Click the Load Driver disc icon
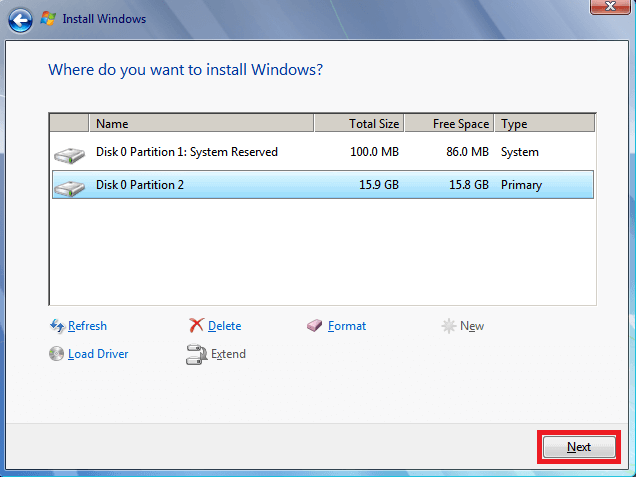636x477 pixels. (x=57, y=354)
